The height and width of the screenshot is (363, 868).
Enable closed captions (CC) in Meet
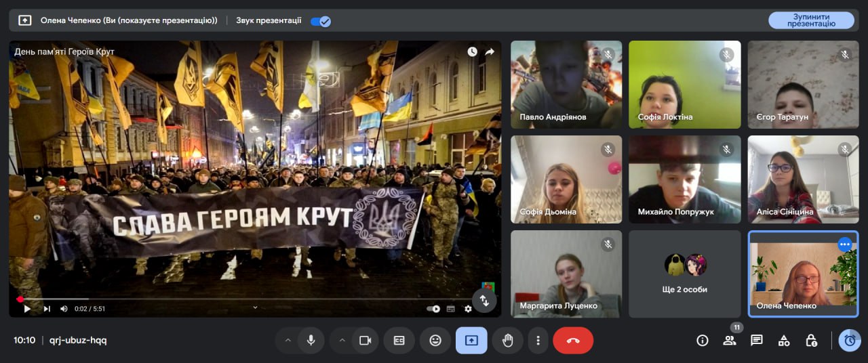[x=399, y=341]
